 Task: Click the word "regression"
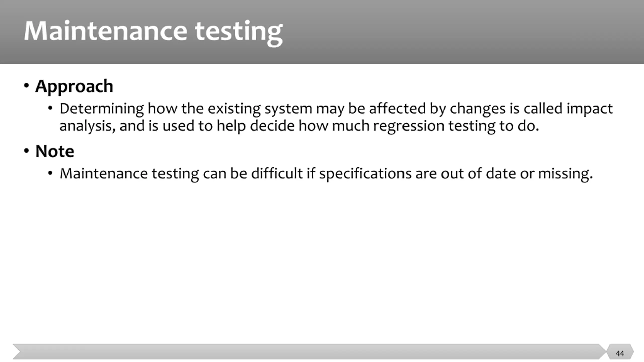[x=409, y=126]
